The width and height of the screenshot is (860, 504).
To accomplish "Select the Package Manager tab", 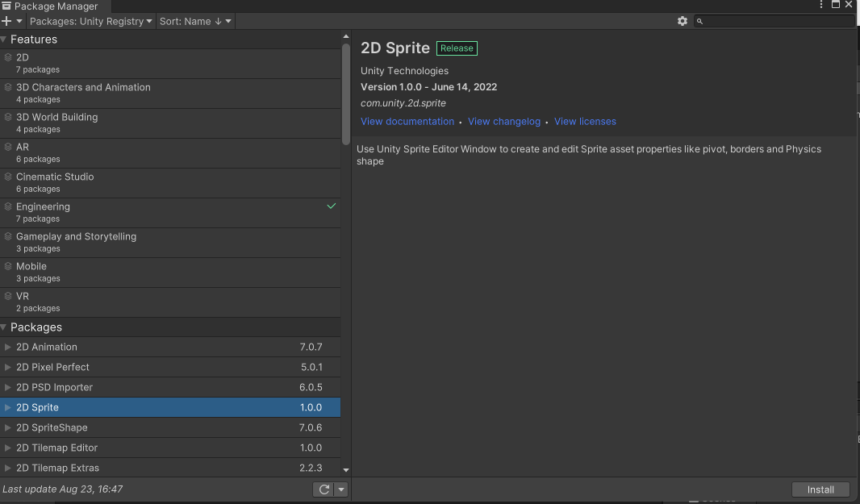I will pyautogui.click(x=55, y=6).
